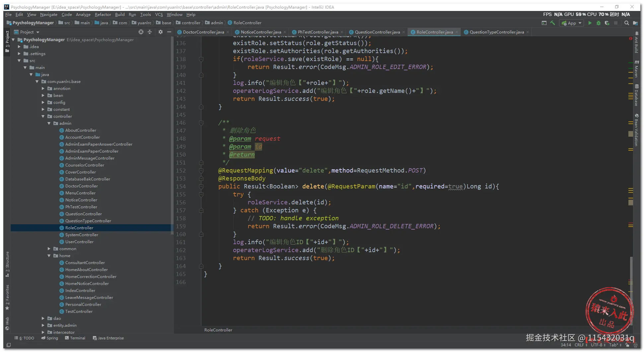Open the Navigate menu
This screenshot has height=352, width=644.
[49, 15]
